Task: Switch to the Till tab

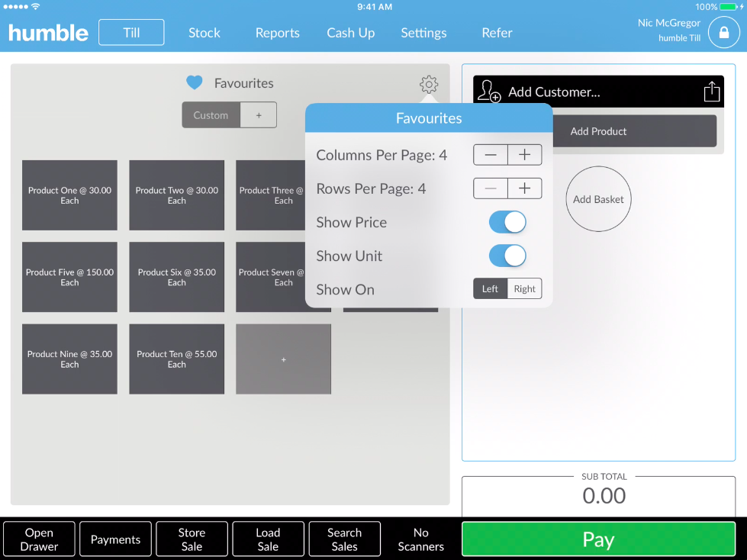Action: click(131, 32)
